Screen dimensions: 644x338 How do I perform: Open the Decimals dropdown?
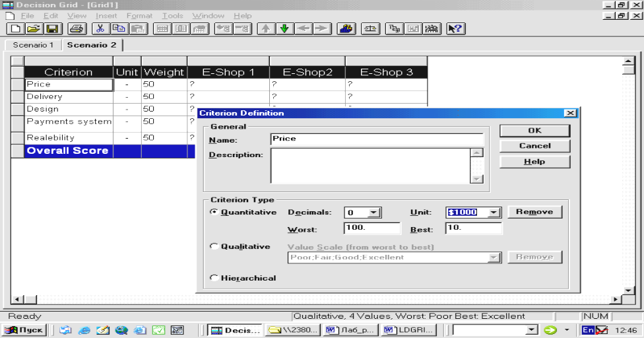click(373, 213)
